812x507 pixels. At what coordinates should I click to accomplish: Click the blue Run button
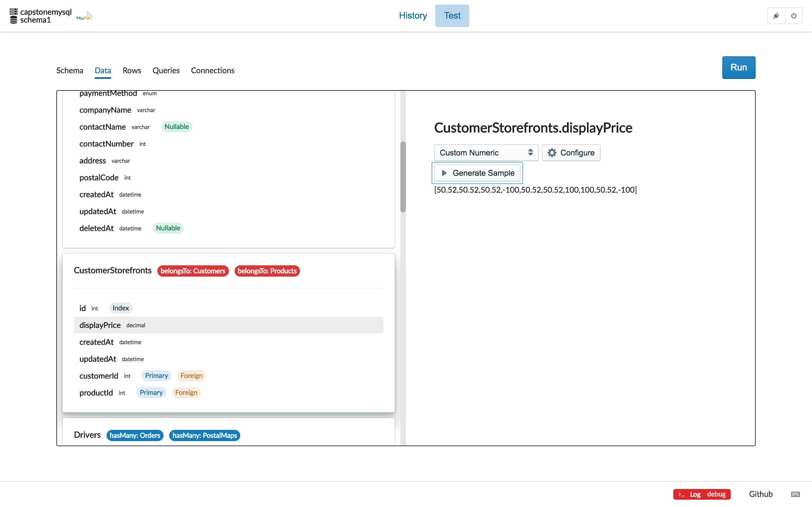pyautogui.click(x=738, y=67)
